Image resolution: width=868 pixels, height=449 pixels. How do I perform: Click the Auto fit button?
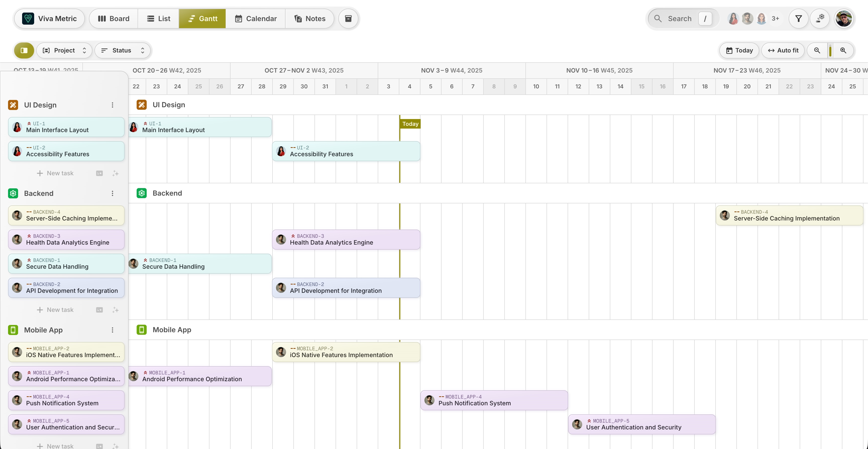point(783,50)
